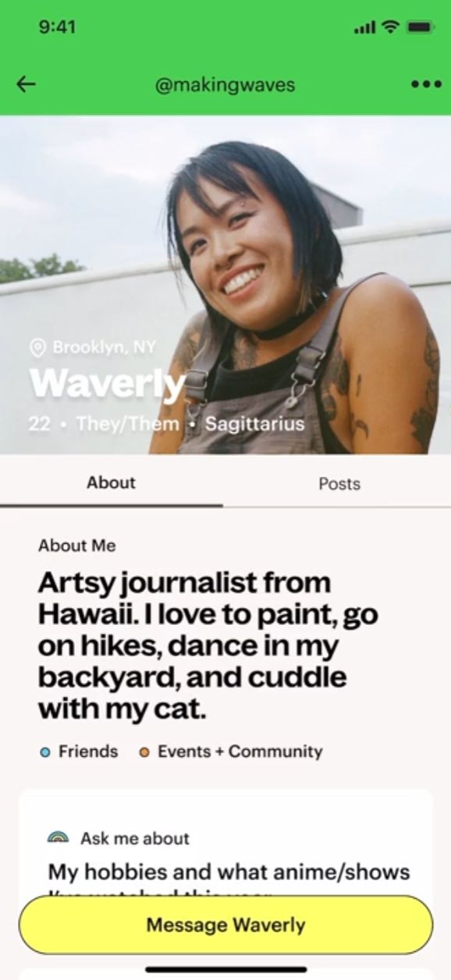Viewport: 451px width, 980px height.
Task: Tap the Events + Community tag label
Action: tap(240, 751)
